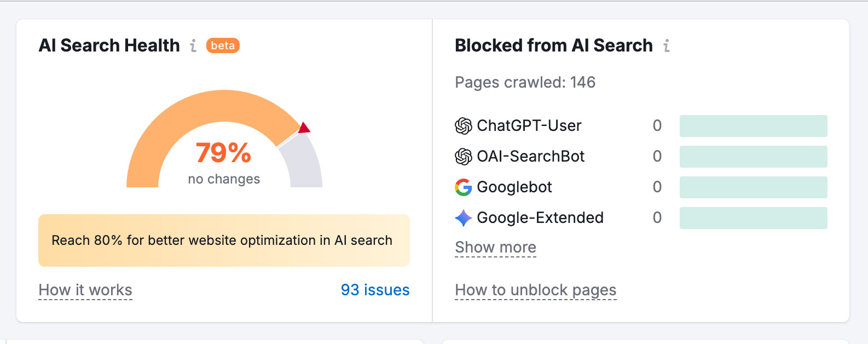Click the 79% score in the gauge

[223, 153]
